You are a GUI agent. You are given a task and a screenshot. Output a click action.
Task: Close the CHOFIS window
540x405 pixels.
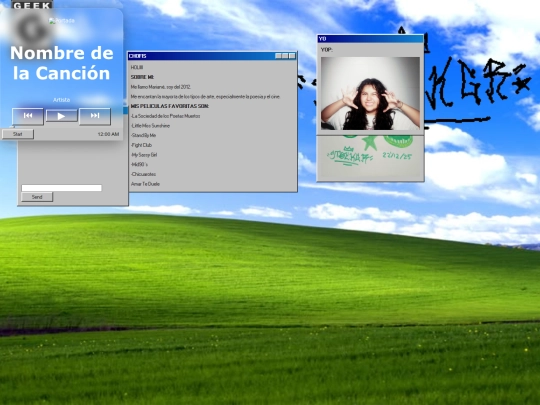click(292, 56)
